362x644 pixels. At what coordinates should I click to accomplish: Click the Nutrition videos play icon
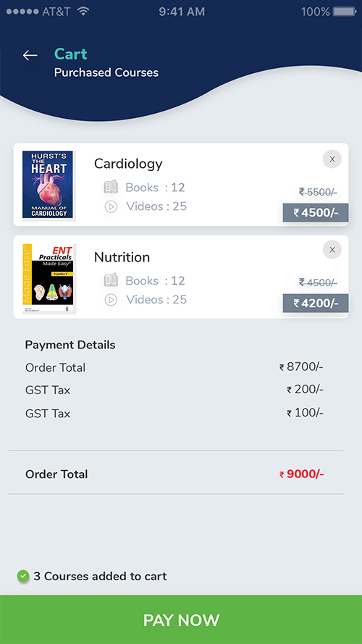111,300
